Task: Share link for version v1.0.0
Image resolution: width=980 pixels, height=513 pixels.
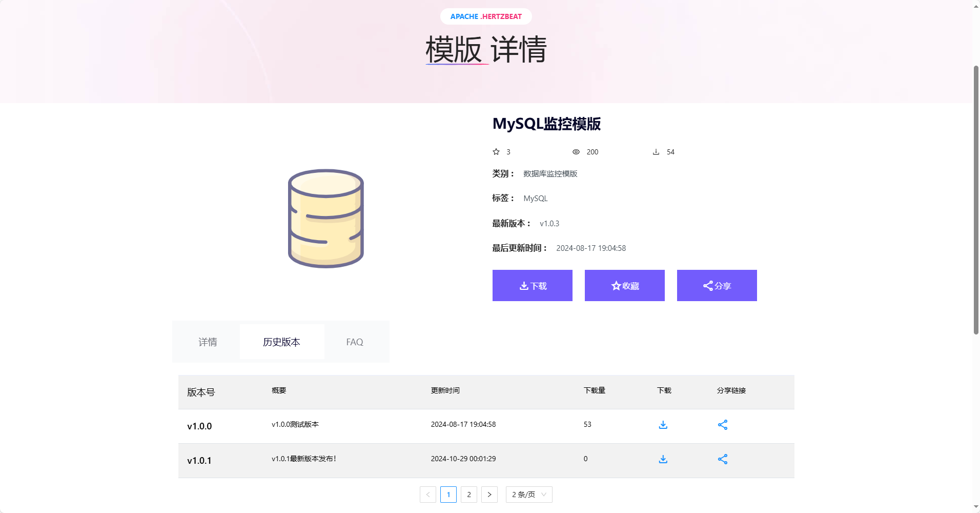Action: [x=722, y=425]
